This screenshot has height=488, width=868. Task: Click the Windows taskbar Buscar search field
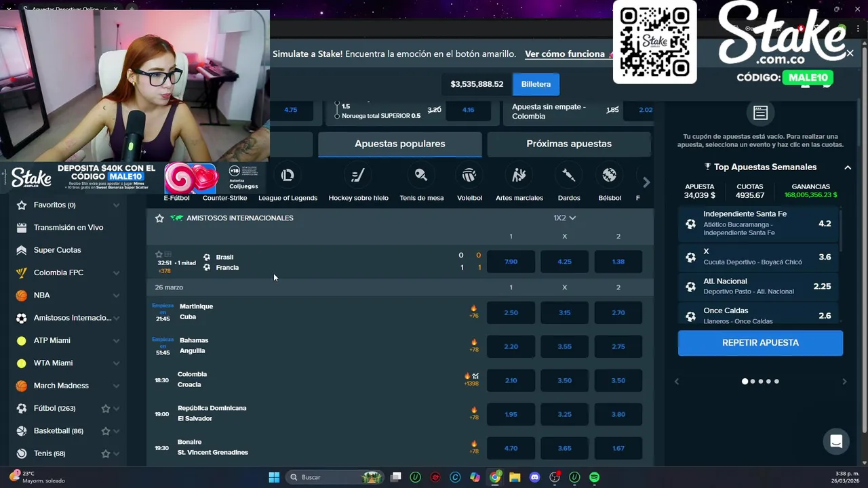coord(334,477)
